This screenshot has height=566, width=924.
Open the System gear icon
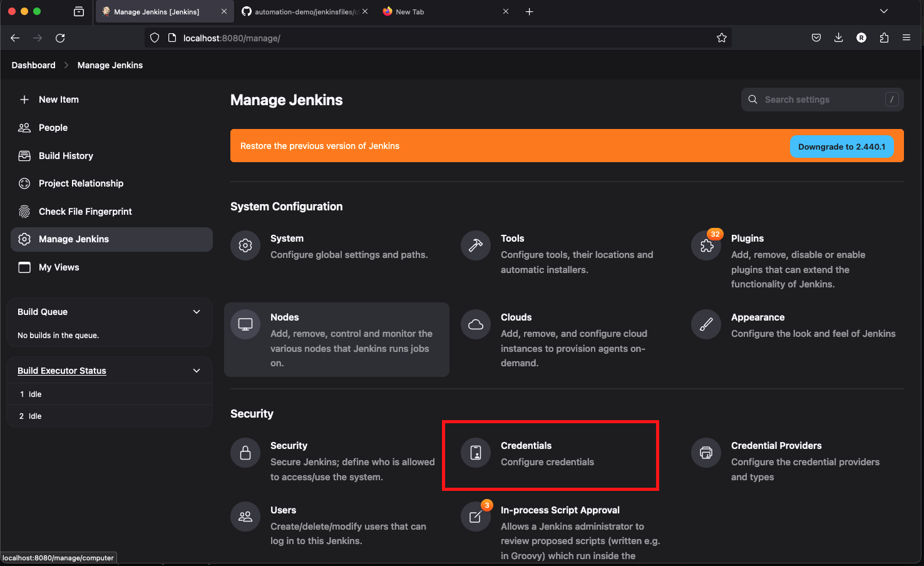(245, 245)
